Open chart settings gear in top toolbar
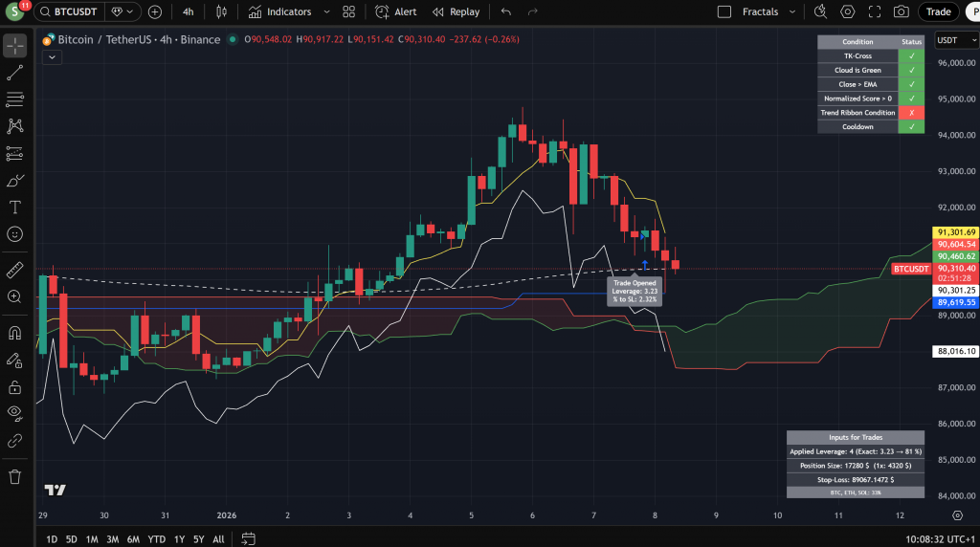 (847, 11)
